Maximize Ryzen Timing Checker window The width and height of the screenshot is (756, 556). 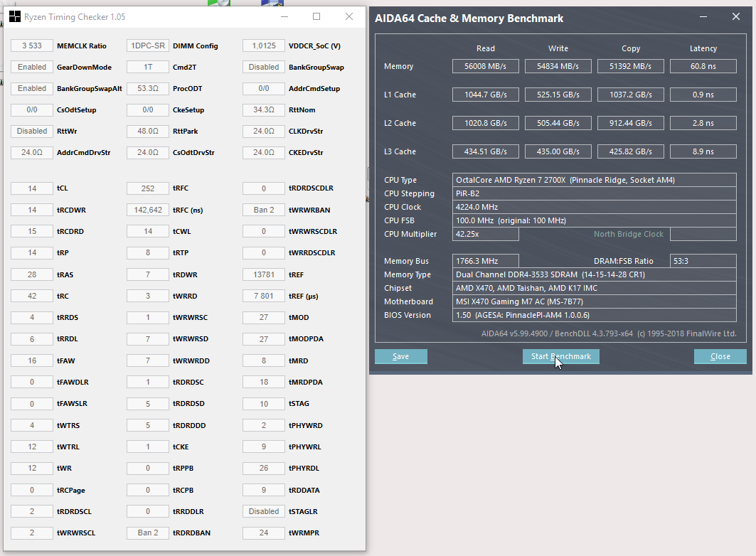316,17
